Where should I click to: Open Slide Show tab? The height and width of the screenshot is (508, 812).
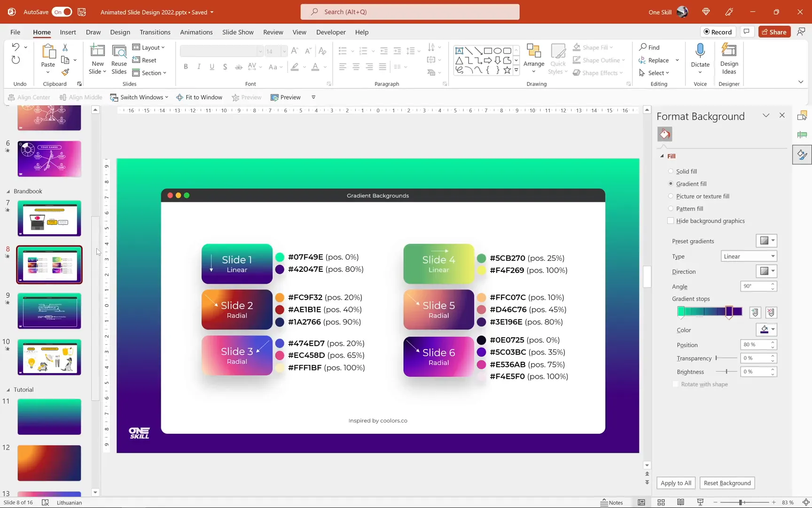click(238, 32)
